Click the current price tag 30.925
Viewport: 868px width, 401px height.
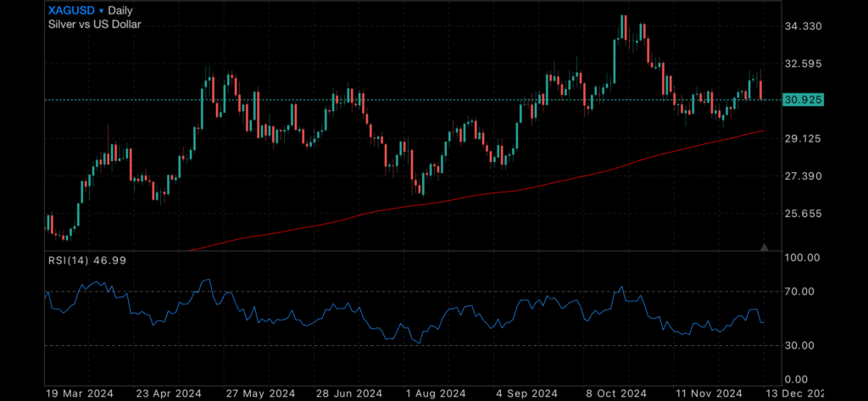pos(804,100)
